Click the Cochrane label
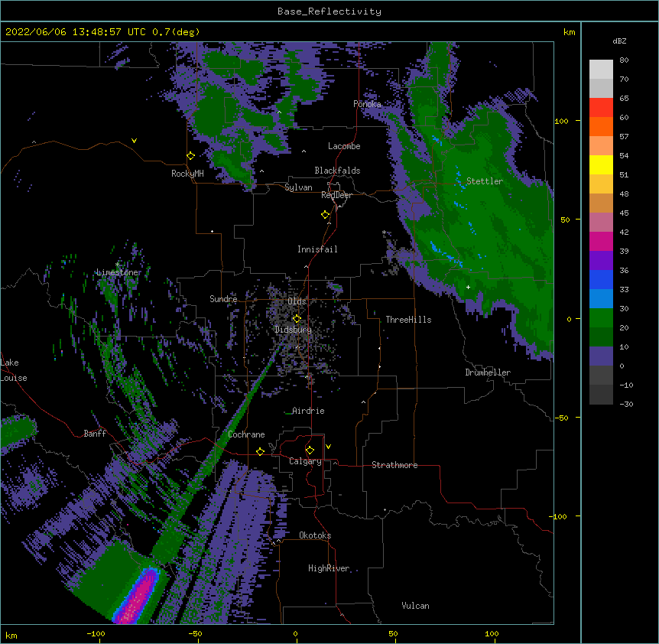This screenshot has height=644, width=659. [246, 434]
